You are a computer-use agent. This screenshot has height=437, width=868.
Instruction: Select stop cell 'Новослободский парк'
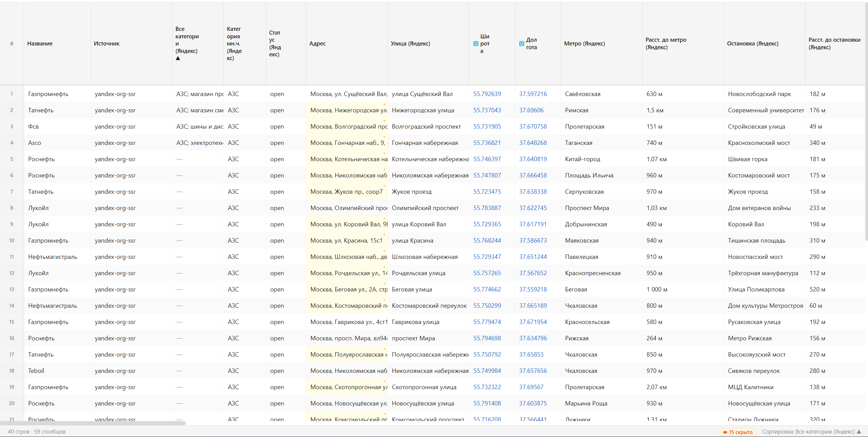[764, 94]
